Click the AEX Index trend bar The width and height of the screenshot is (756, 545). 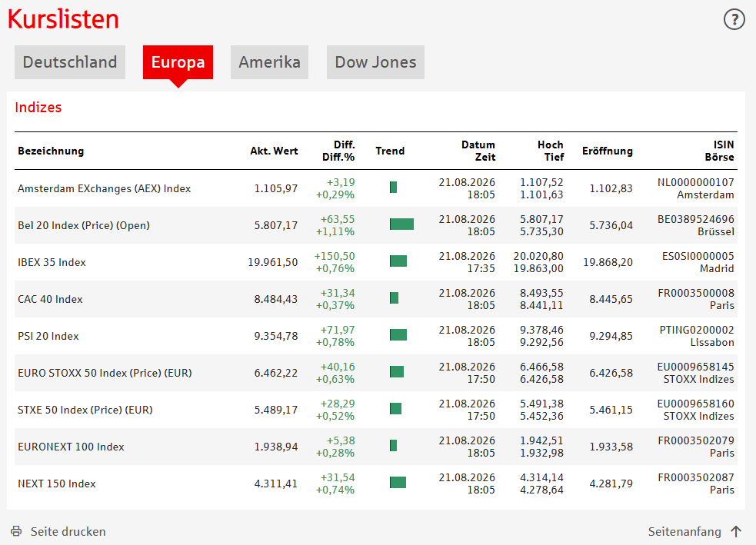(x=394, y=187)
